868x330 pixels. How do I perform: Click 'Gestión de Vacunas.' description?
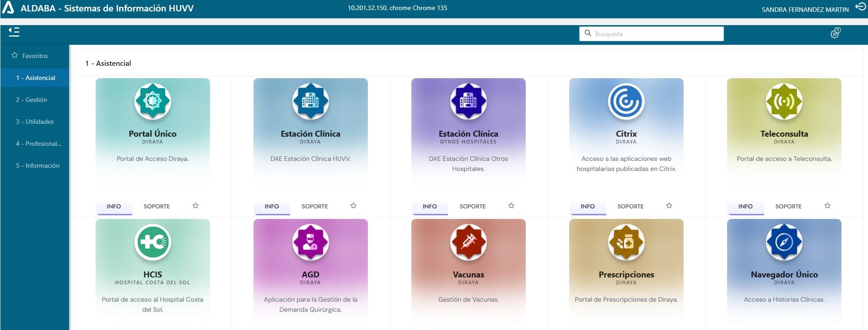tap(469, 299)
